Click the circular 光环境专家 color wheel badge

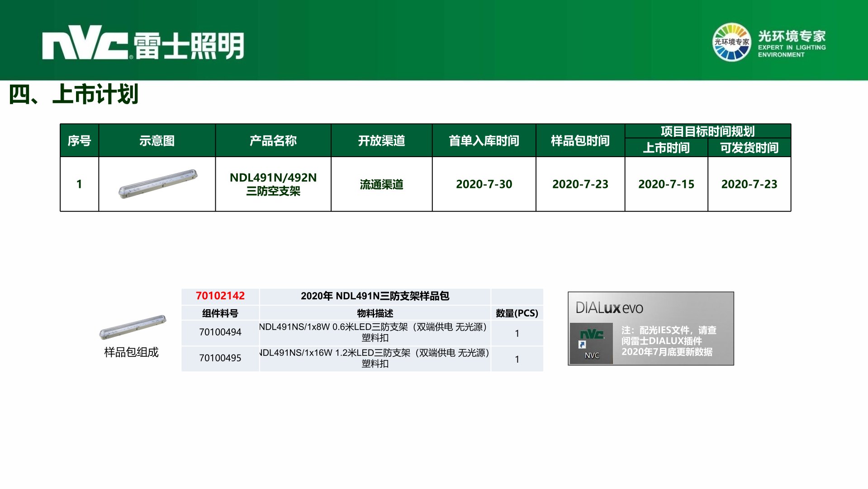[731, 42]
